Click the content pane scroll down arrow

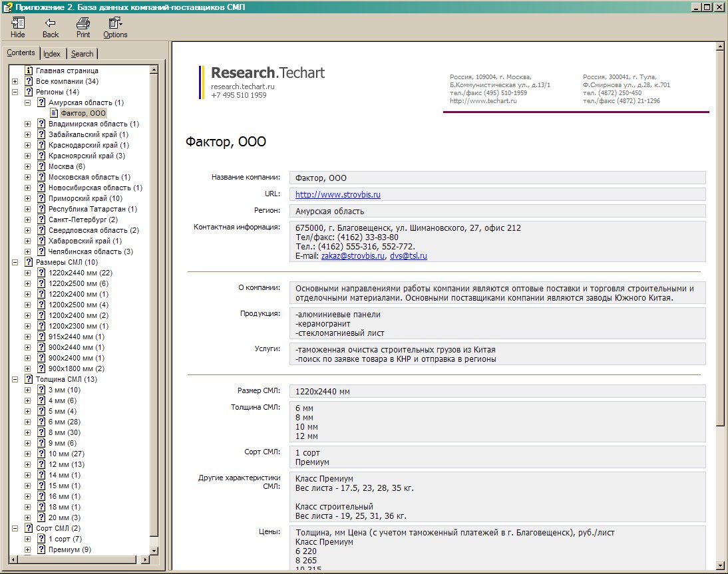720,565
